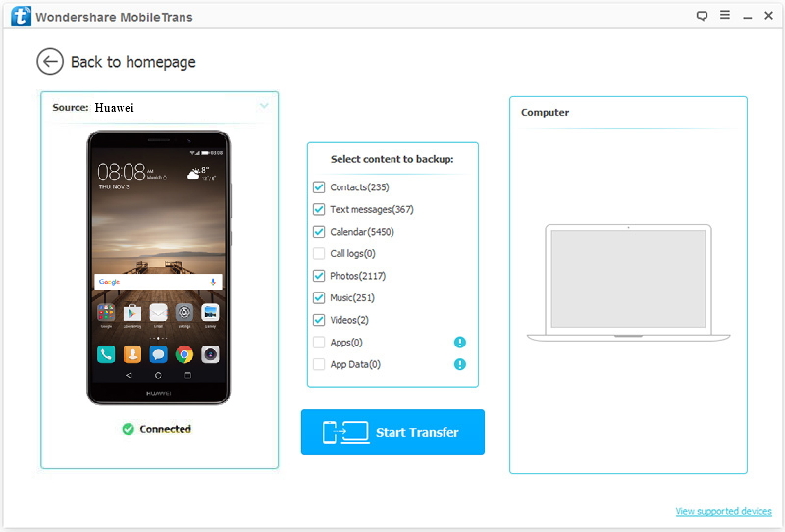
Task: Click the laptop computer illustration
Action: (628, 283)
